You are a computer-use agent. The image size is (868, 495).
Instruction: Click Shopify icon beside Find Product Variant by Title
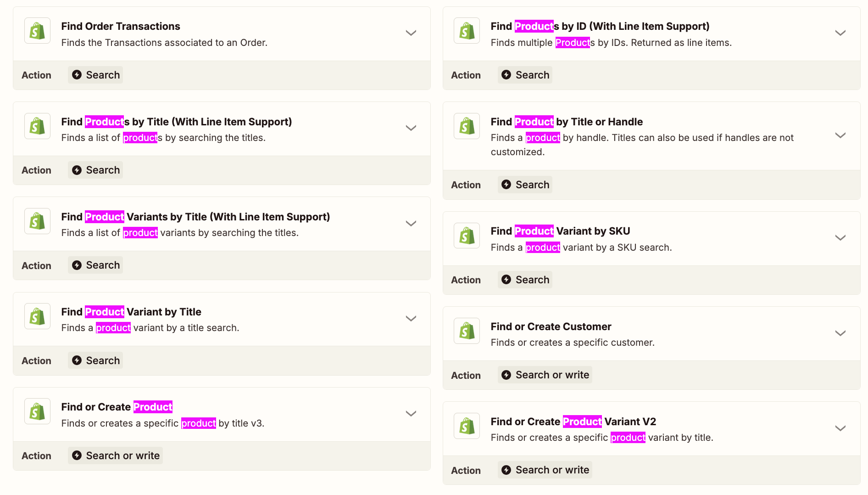click(x=37, y=316)
